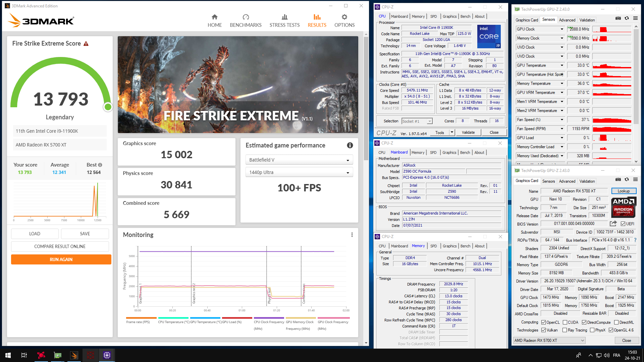Click BIOS export share icon in GPU-Z
Screen dimensions: 644x362
[613, 224]
